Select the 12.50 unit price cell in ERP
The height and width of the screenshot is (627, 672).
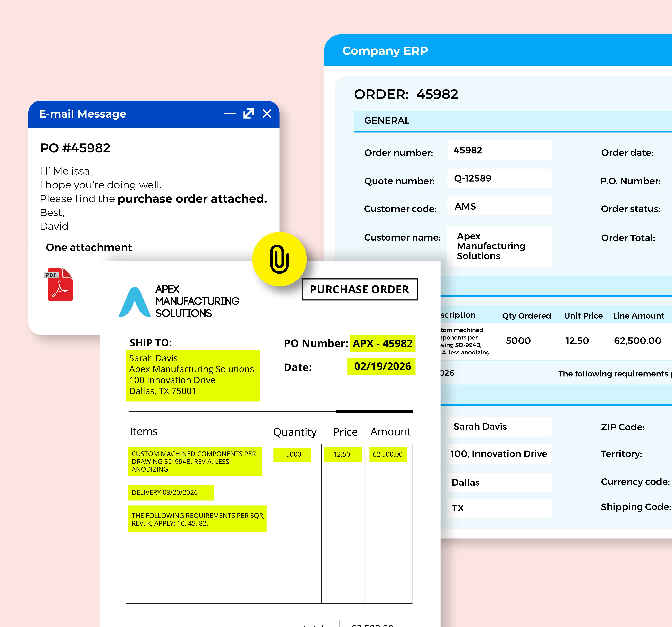point(577,341)
